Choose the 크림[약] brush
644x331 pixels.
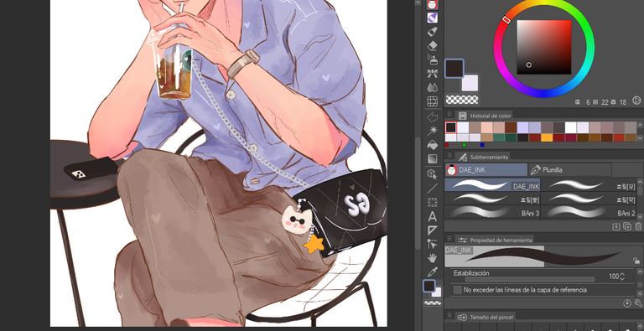tap(589, 199)
